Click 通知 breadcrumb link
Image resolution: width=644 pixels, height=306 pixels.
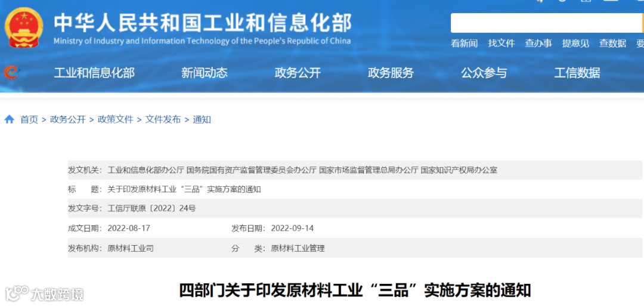pos(202,119)
